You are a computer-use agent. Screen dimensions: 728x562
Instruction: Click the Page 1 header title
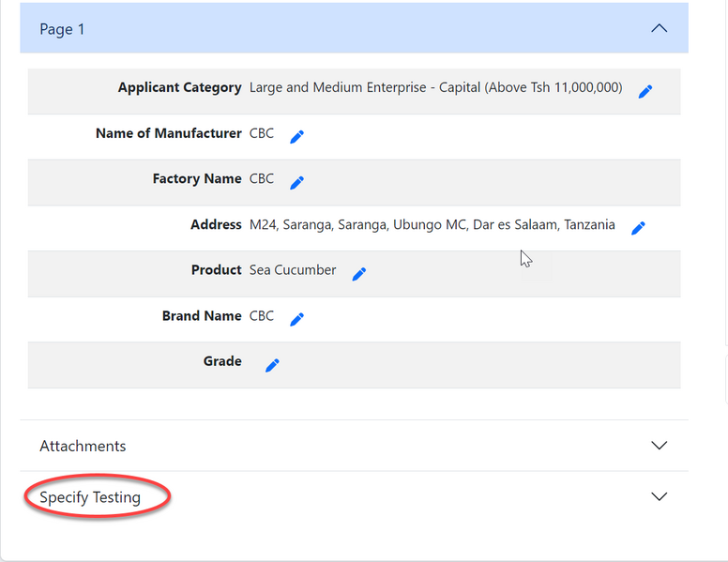(62, 29)
